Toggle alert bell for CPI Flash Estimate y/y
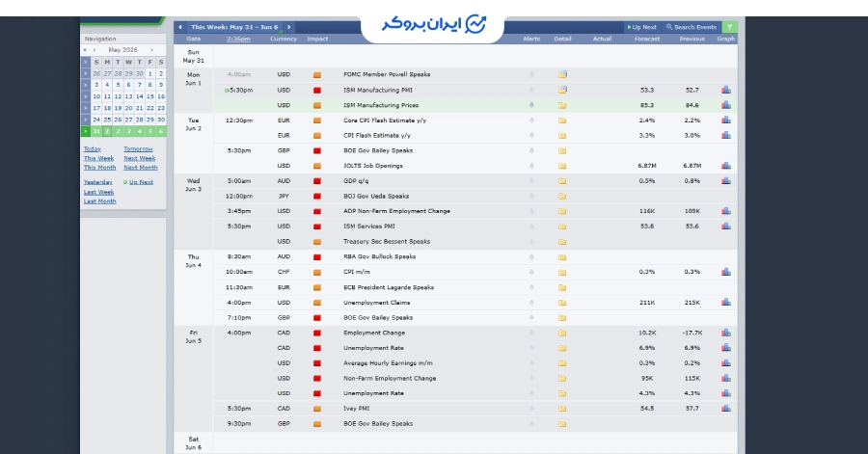 pyautogui.click(x=531, y=136)
